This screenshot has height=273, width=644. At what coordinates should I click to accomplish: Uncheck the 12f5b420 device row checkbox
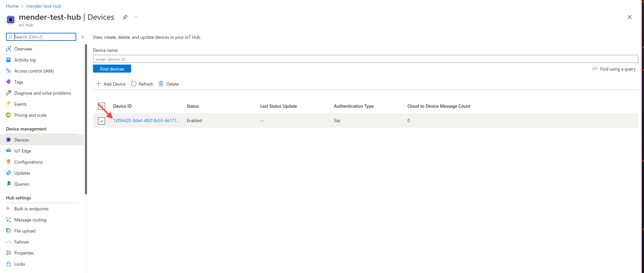pos(101,121)
